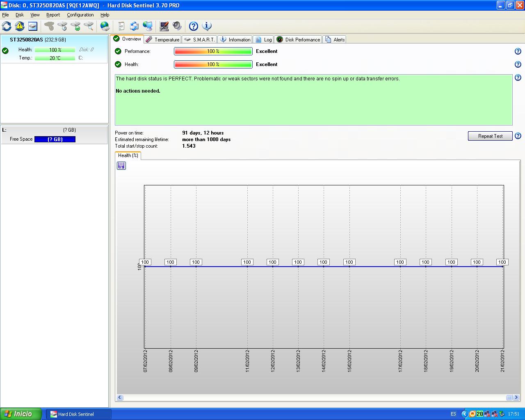Click the disk with magnifier surface test icon
The height and width of the screenshot is (420, 525).
89,26
